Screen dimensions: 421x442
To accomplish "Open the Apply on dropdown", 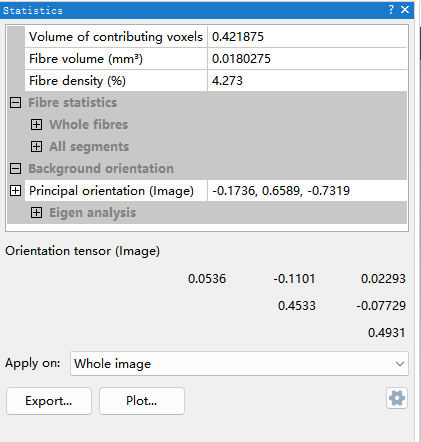I will click(239, 364).
